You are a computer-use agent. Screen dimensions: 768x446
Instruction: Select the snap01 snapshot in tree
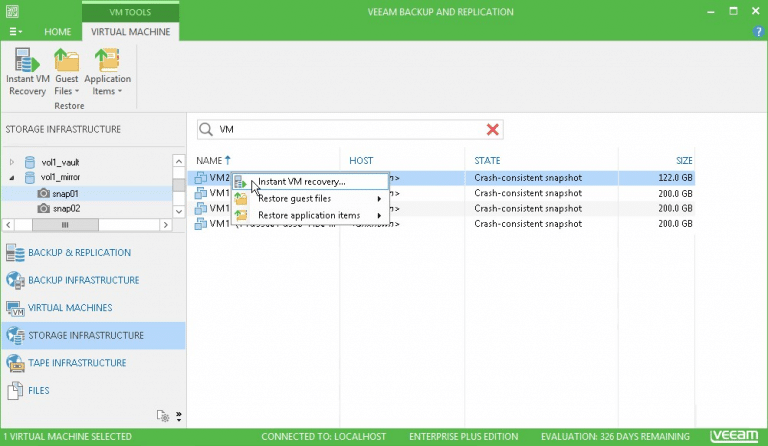point(66,193)
